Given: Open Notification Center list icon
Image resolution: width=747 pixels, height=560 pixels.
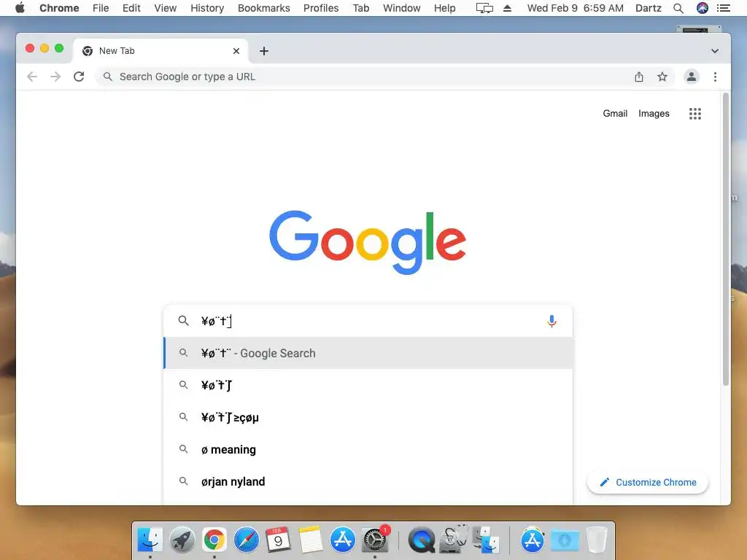Looking at the screenshot, I should 723,8.
